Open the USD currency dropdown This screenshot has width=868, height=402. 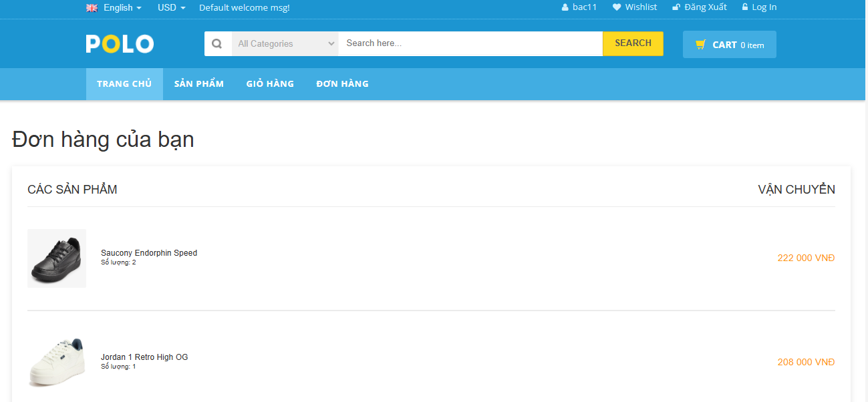click(171, 7)
